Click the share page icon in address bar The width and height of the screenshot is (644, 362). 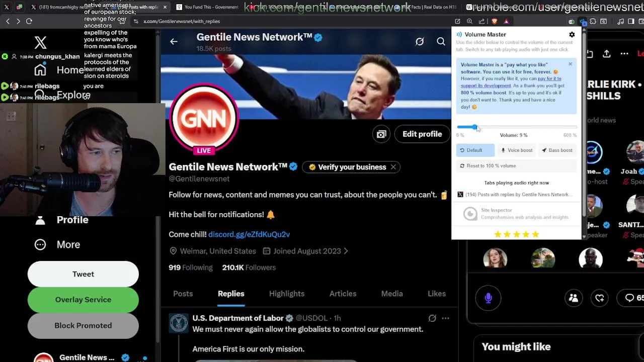coord(482,22)
